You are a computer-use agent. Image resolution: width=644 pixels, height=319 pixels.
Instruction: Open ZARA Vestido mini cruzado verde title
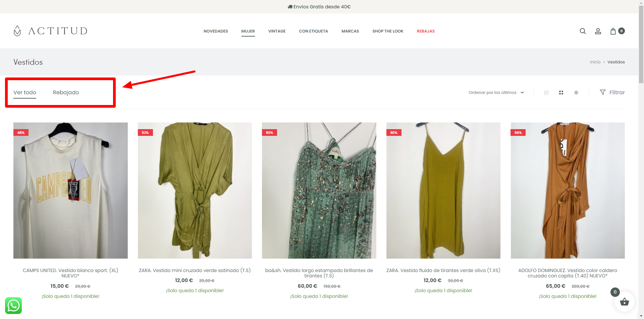[195, 270]
